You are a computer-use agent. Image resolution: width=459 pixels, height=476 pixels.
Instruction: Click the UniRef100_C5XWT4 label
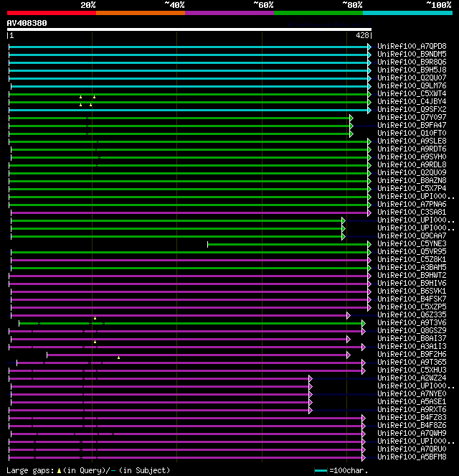[x=412, y=94]
